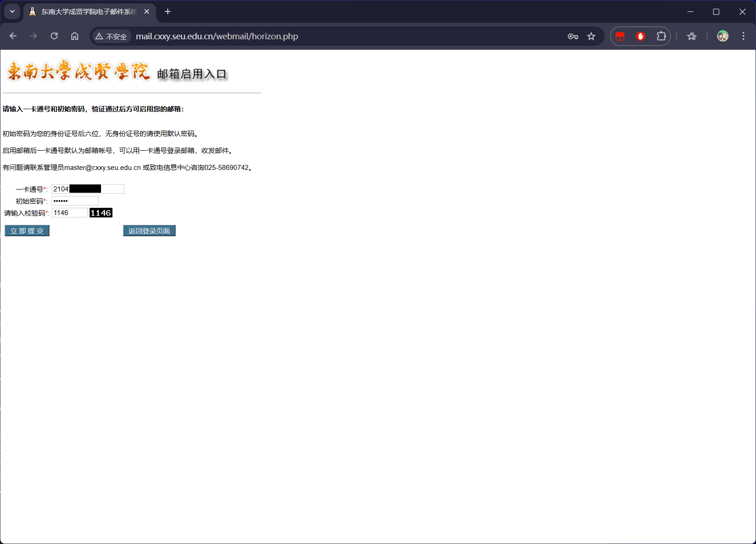Open the three-dot browser menu
Image resolution: width=756 pixels, height=544 pixels.
[x=743, y=36]
